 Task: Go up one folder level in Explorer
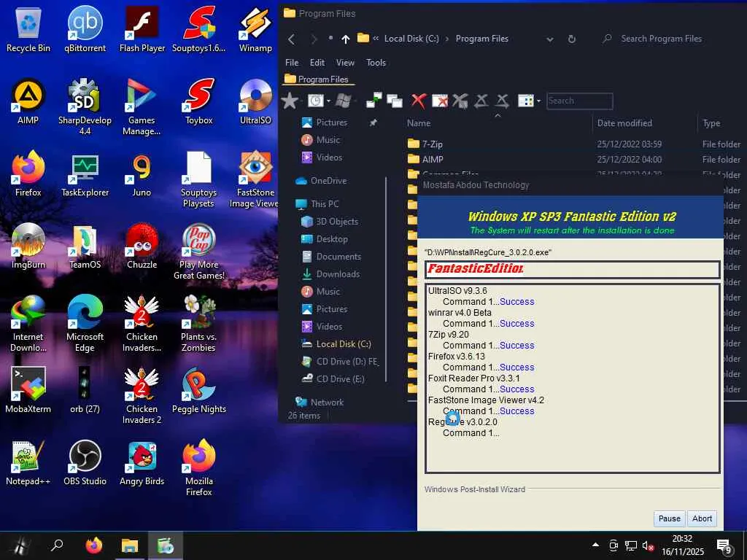pos(345,39)
